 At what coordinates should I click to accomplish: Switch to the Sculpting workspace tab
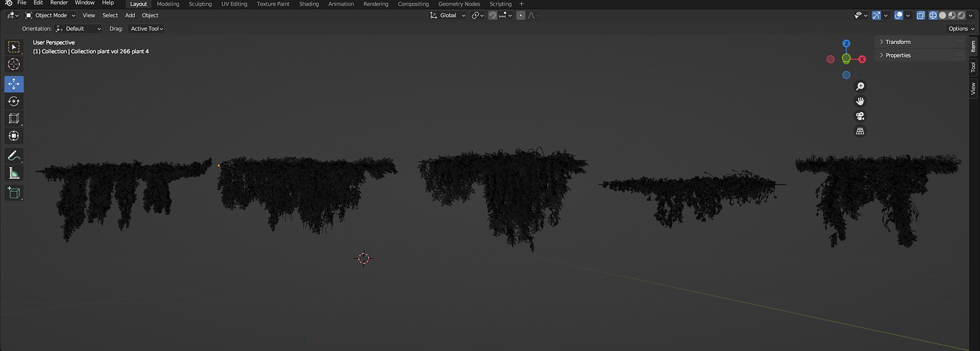point(200,4)
